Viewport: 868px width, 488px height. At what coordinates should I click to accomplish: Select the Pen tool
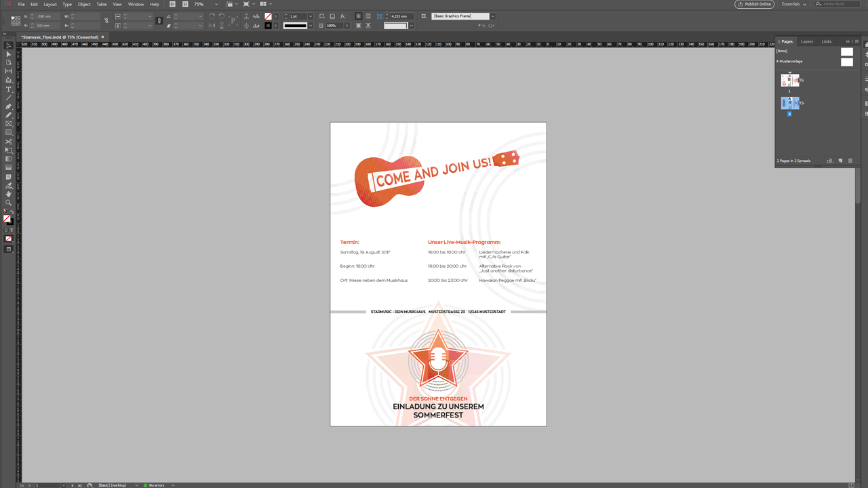[9, 106]
